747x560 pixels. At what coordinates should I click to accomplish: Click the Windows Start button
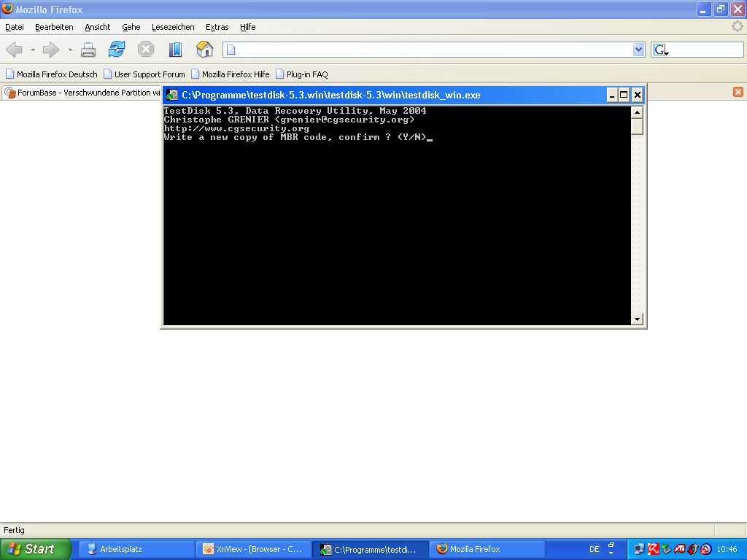pyautogui.click(x=35, y=549)
